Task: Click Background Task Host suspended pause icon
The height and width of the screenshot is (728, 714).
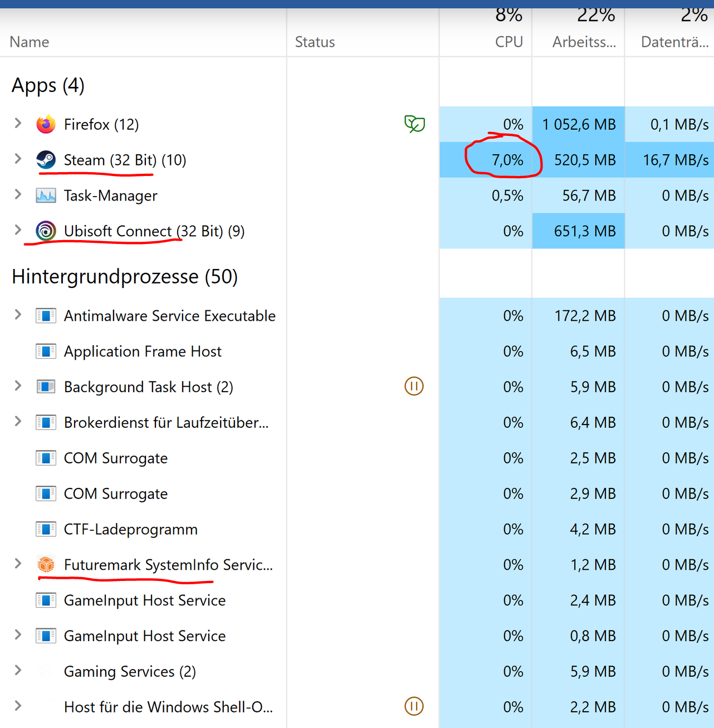Action: 414,386
